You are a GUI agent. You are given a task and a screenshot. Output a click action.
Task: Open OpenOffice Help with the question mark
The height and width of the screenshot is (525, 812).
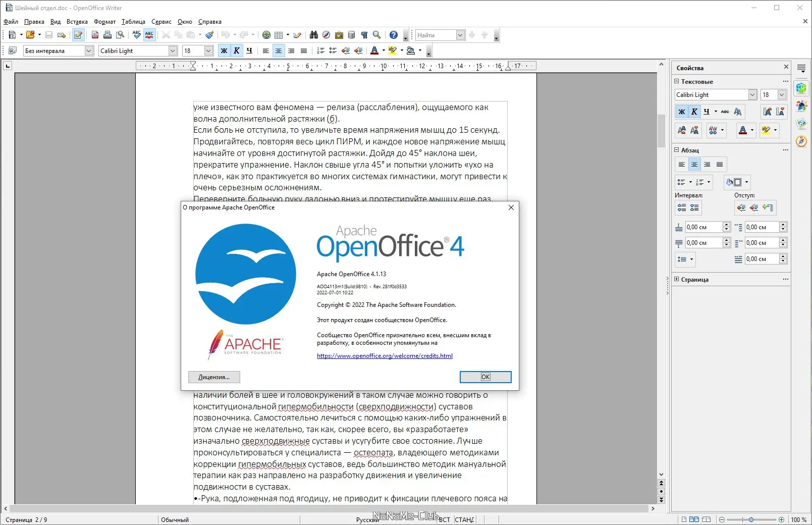tap(394, 35)
